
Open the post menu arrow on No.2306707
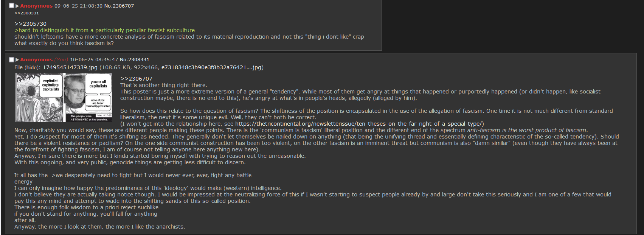(17, 6)
